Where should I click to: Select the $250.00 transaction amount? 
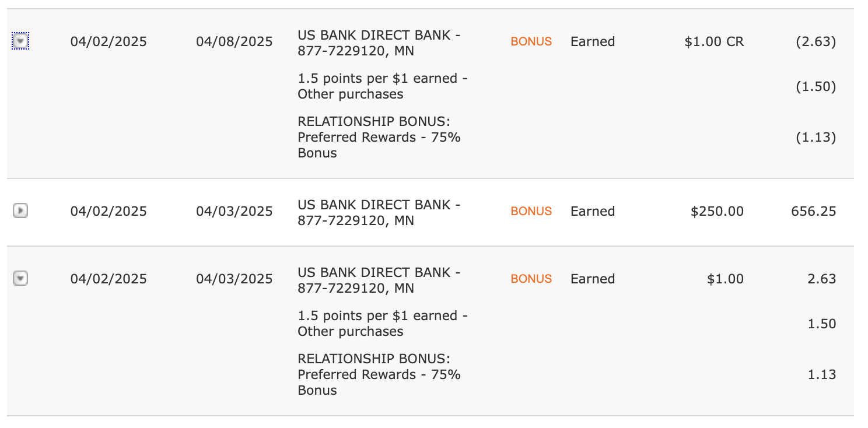pyautogui.click(x=717, y=211)
